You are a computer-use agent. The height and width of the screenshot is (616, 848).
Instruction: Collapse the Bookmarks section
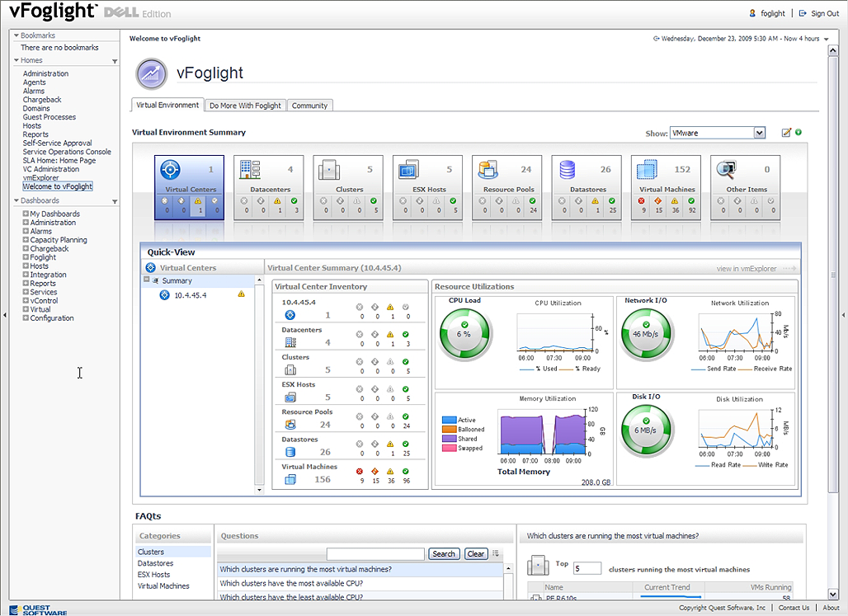(x=16, y=36)
